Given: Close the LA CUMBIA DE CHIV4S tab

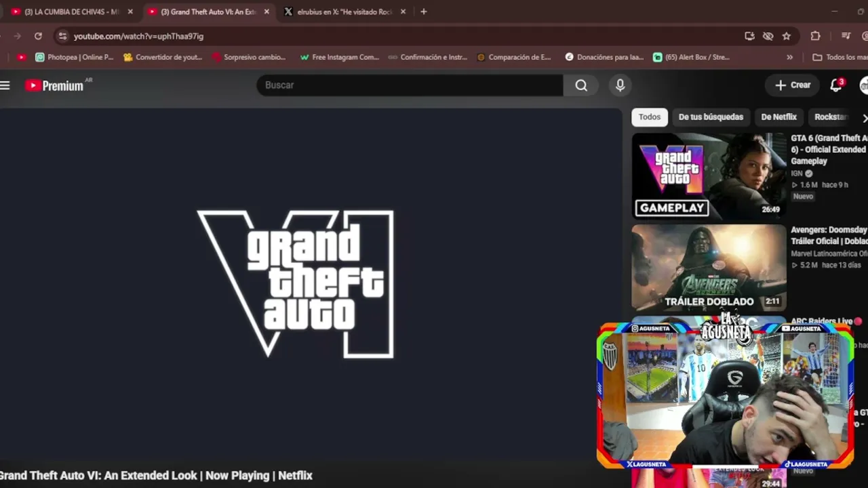Looking at the screenshot, I should point(130,12).
